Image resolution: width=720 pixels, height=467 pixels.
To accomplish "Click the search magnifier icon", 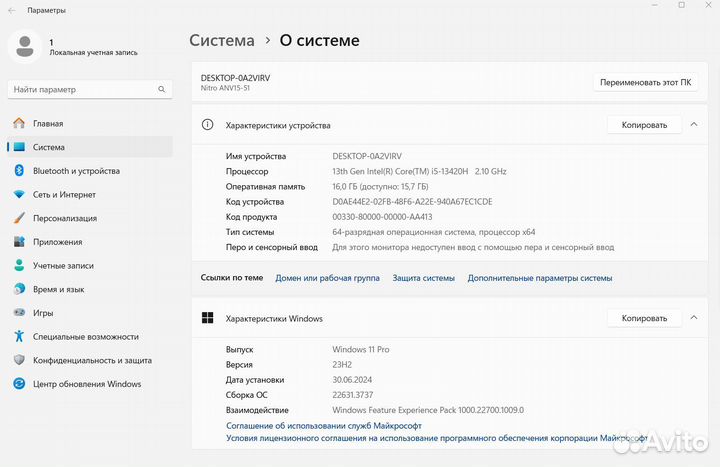I will pyautogui.click(x=162, y=89).
